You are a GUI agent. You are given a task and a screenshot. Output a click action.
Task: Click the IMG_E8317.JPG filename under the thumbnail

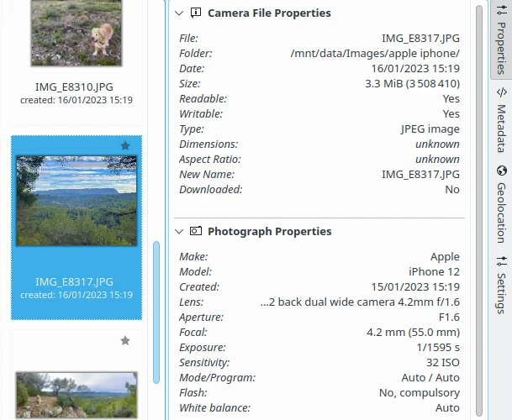click(x=77, y=281)
